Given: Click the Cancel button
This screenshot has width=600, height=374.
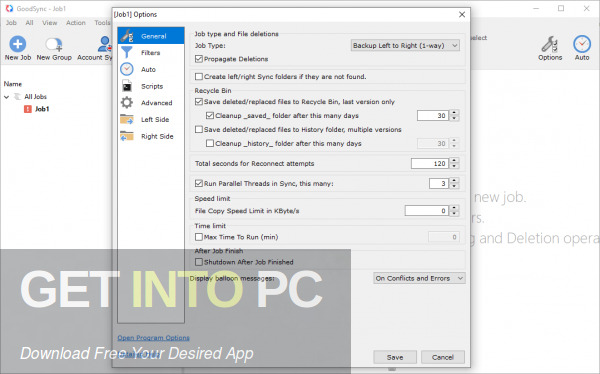Looking at the screenshot, I should click(443, 357).
